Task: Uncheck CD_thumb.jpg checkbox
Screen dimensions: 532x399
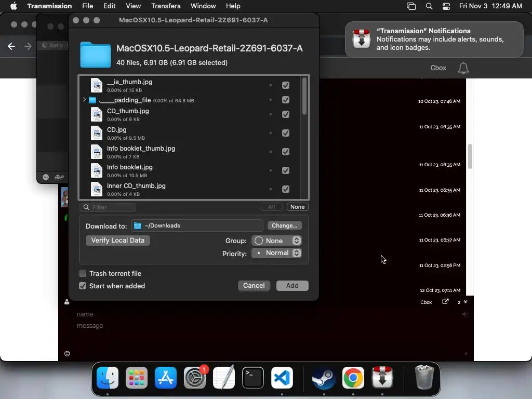Action: (286, 114)
